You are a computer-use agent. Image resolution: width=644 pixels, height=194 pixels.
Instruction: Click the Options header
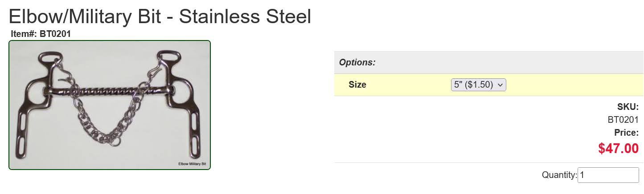[x=357, y=62]
